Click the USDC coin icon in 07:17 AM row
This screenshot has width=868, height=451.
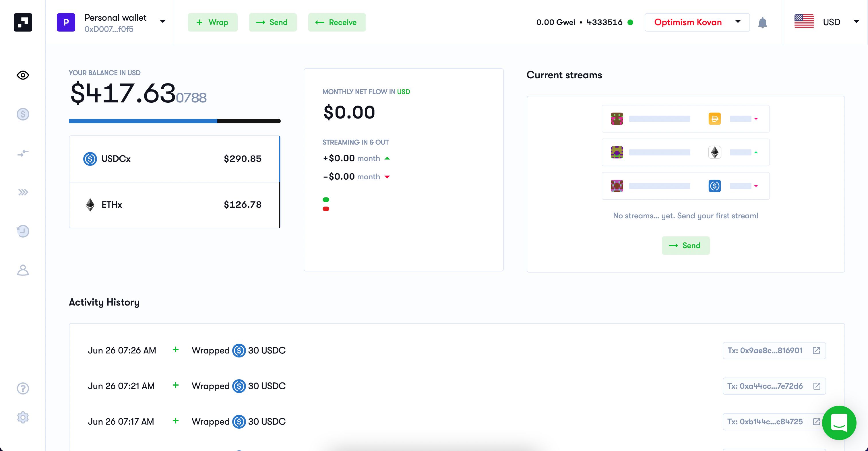pos(239,422)
